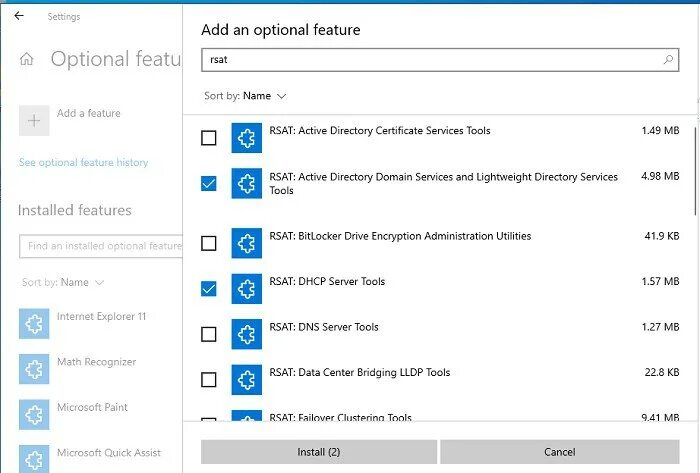
Task: Click icon of RSAT Data Center Bridging LLDP Tools
Action: [246, 380]
